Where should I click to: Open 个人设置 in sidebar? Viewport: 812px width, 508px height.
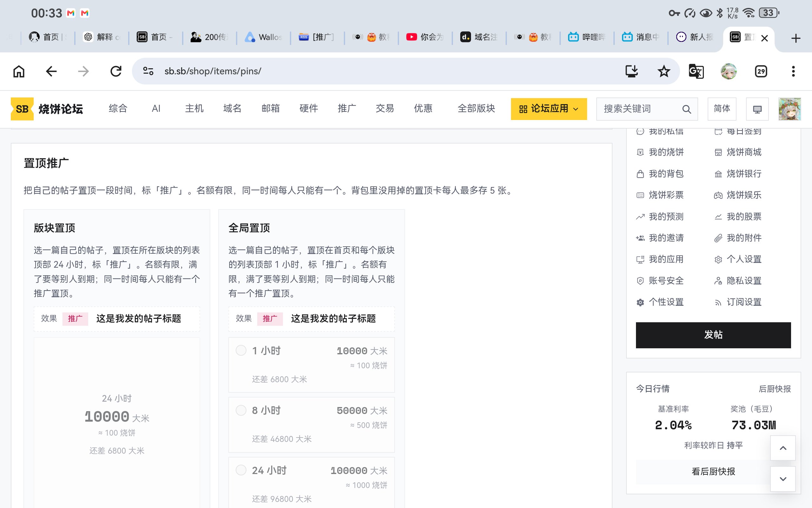tap(738, 259)
